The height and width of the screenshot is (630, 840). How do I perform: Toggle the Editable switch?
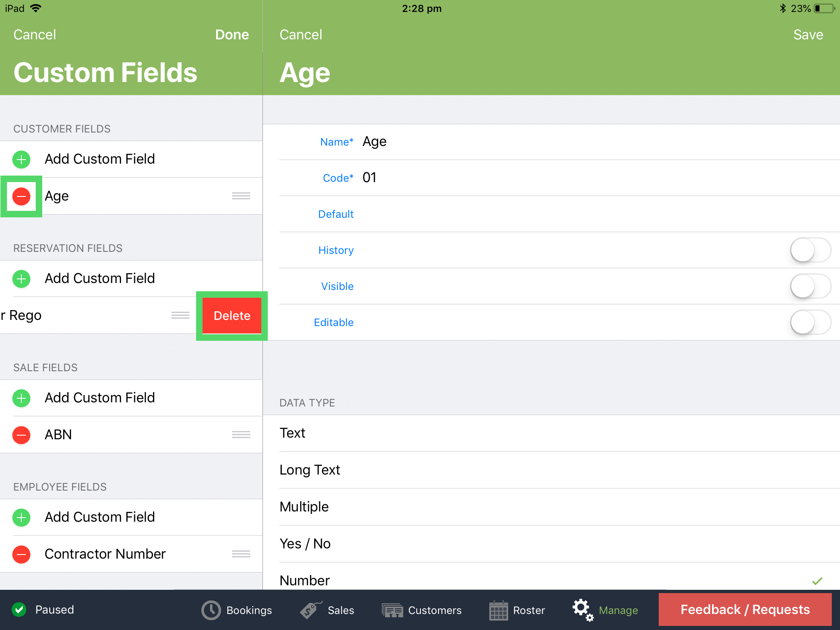click(x=810, y=322)
